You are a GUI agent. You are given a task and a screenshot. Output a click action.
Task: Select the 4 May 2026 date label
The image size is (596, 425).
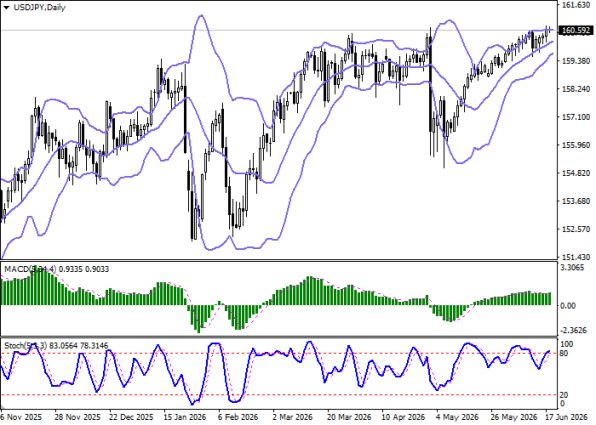pos(456,417)
